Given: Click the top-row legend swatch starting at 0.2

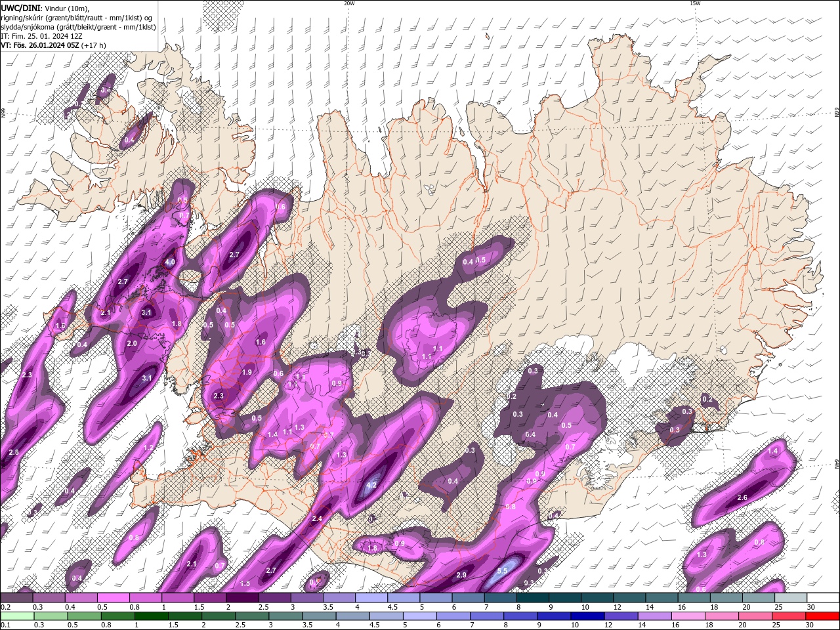Looking at the screenshot, I should [x=16, y=598].
